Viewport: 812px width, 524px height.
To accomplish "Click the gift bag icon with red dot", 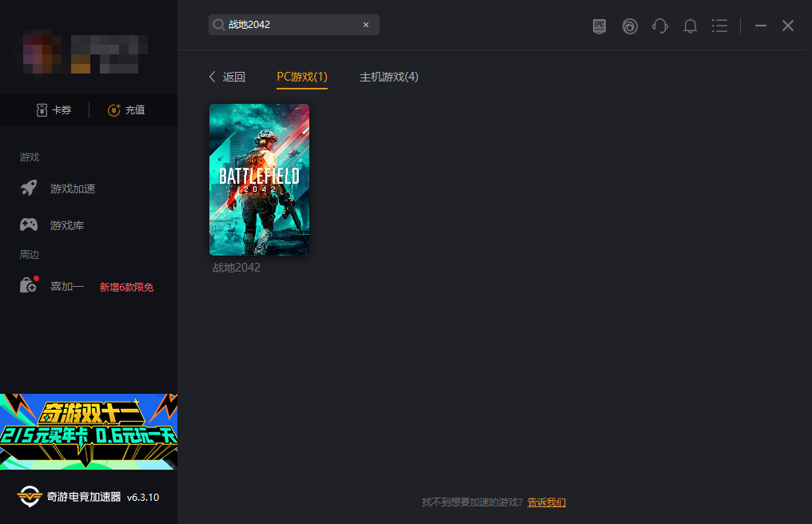I will 29,285.
